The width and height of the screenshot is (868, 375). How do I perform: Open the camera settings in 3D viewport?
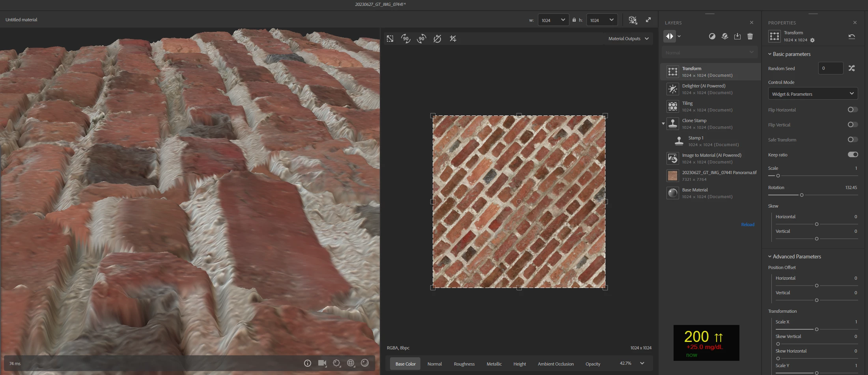[322, 363]
